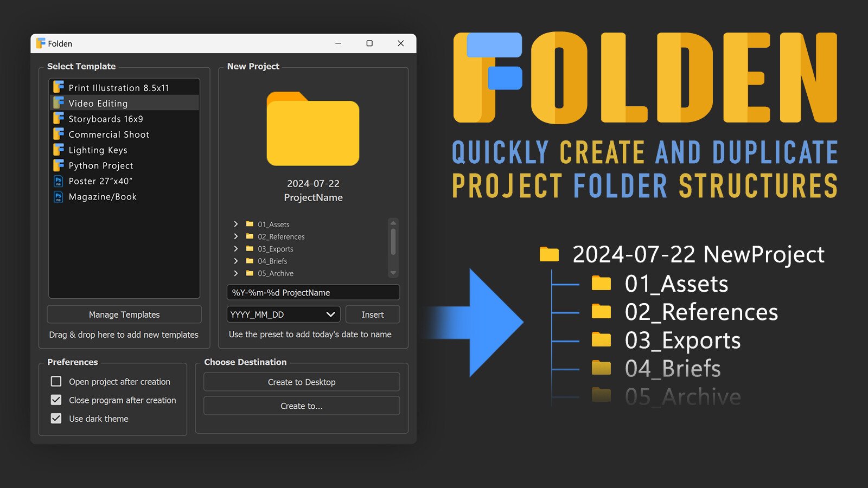Screen dimensions: 868x488
Task: Toggle the Use dark theme checkbox
Action: tap(56, 419)
